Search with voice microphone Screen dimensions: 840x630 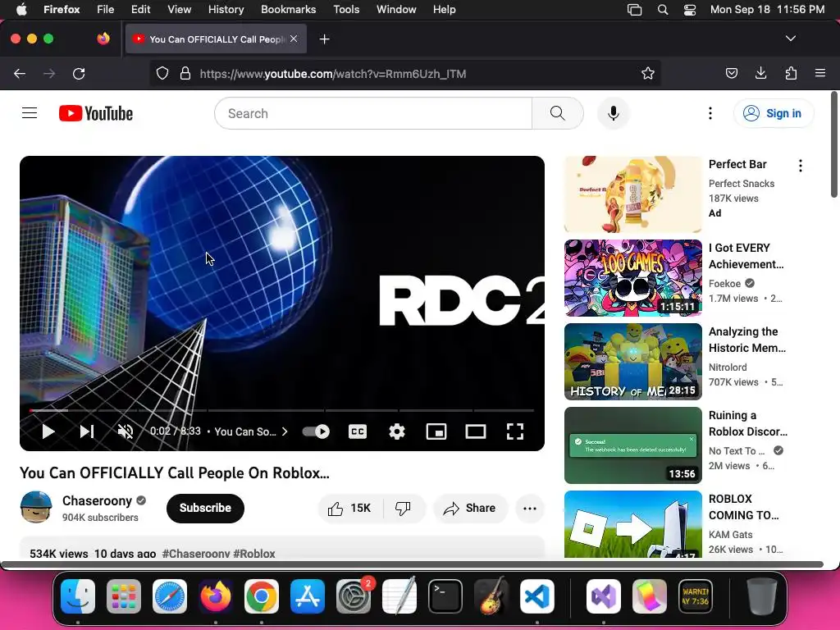click(x=614, y=113)
